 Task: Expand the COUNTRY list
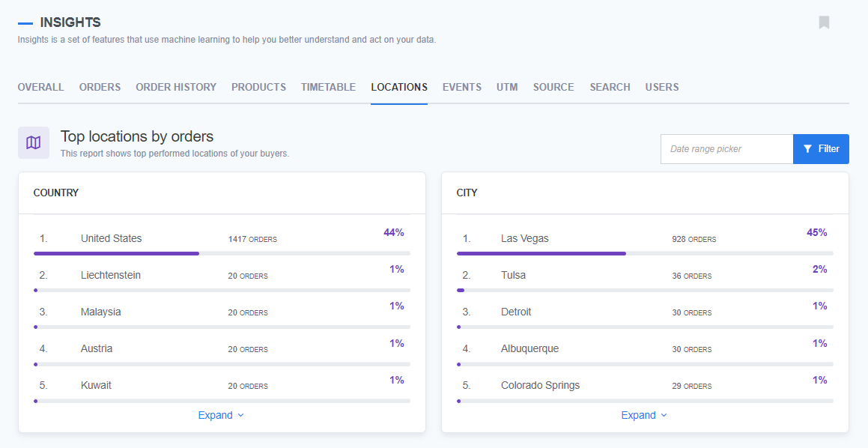221,415
